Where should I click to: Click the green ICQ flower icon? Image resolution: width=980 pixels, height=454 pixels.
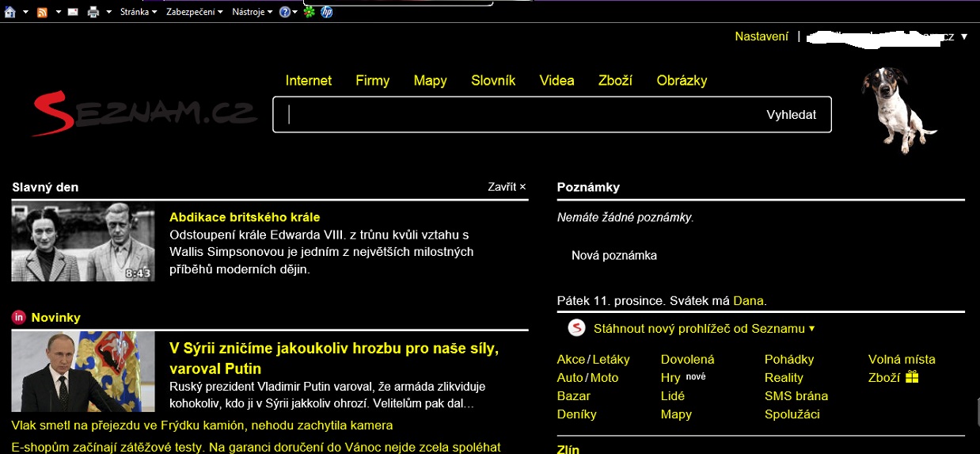point(310,12)
